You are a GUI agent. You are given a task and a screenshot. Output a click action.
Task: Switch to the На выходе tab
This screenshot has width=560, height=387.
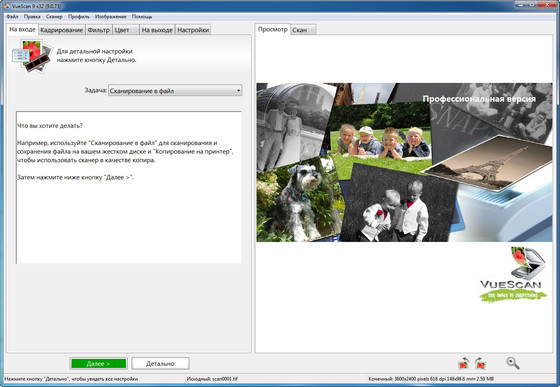[157, 30]
